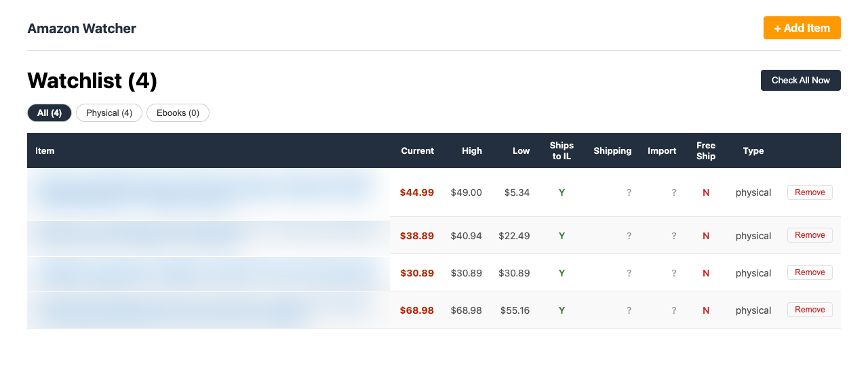The width and height of the screenshot is (868, 391).
Task: Click the current price $44.99
Action: [417, 192]
